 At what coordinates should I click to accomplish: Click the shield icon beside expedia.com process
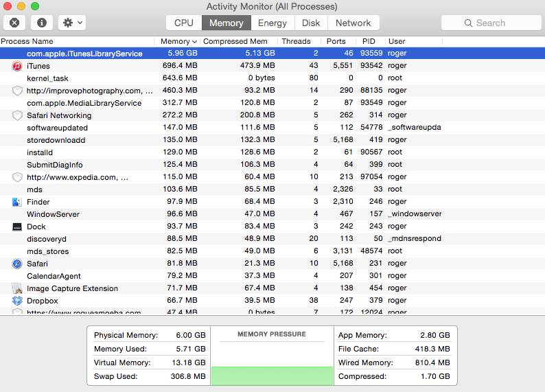(17, 177)
